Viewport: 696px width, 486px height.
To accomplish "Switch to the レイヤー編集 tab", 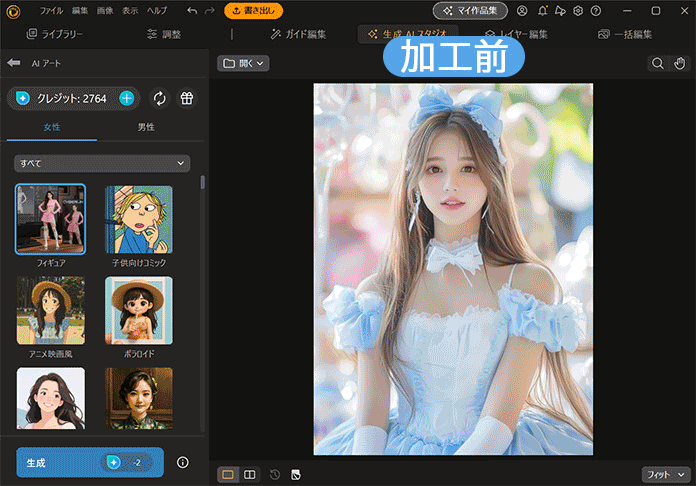I will [516, 34].
